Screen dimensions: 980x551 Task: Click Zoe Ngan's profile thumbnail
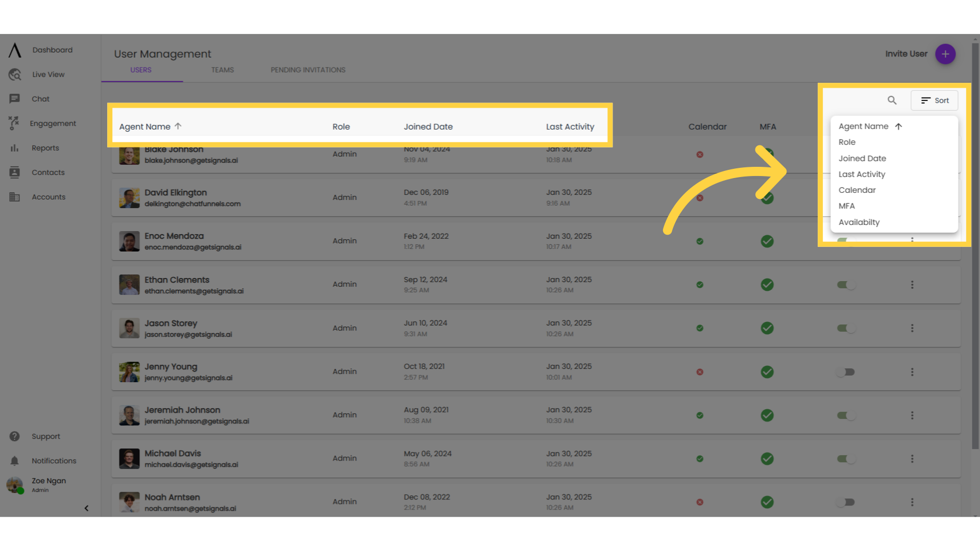coord(14,485)
